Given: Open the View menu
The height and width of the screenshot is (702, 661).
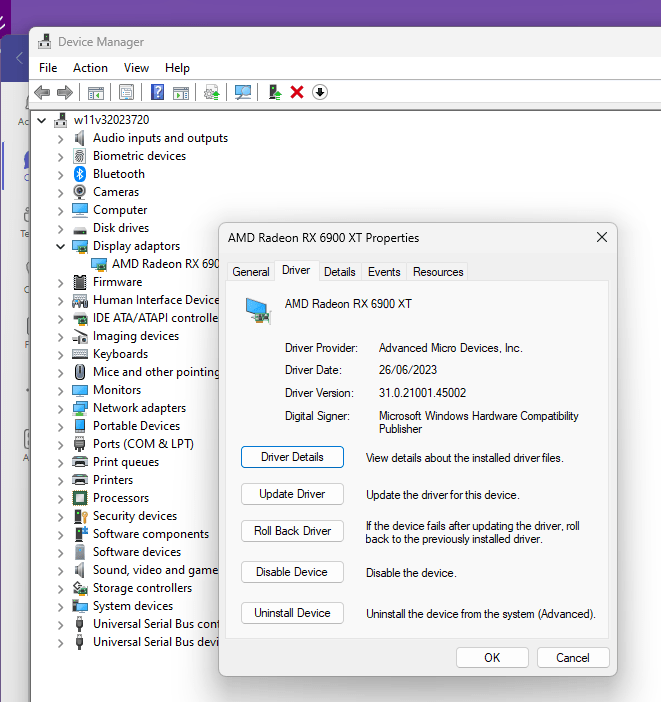Looking at the screenshot, I should (x=136, y=68).
